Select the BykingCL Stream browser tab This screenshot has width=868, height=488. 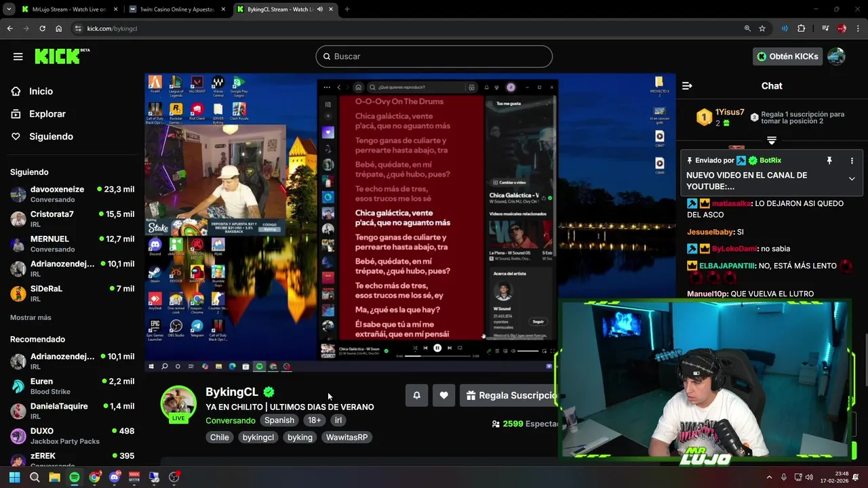pyautogui.click(x=279, y=9)
